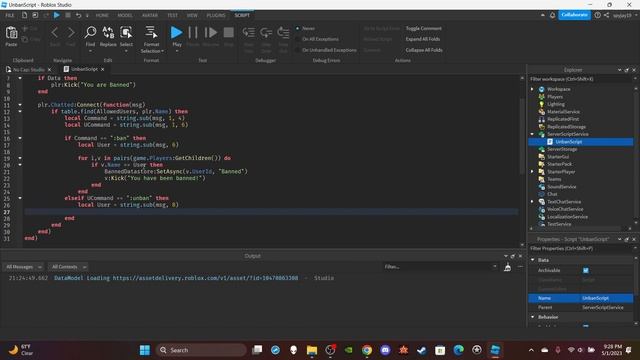The image size is (640, 360).
Task: Open File Explorer from taskbar
Action: 312,350
